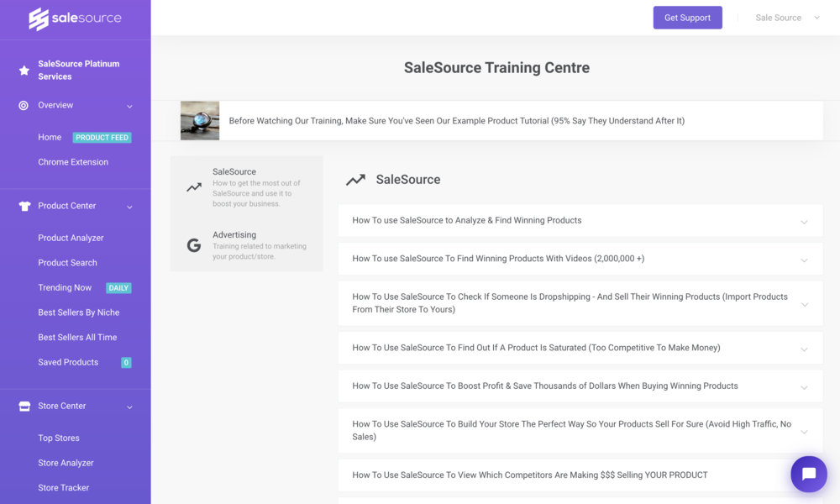The height and width of the screenshot is (504, 840).
Task: Click the SaleSource logo in sidebar
Action: pos(75,18)
